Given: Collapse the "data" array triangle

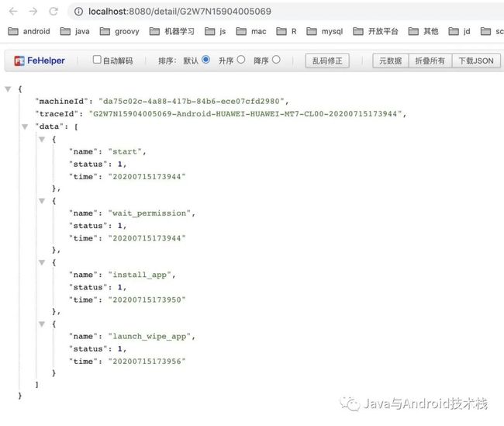Looking at the screenshot, I should tap(25, 126).
